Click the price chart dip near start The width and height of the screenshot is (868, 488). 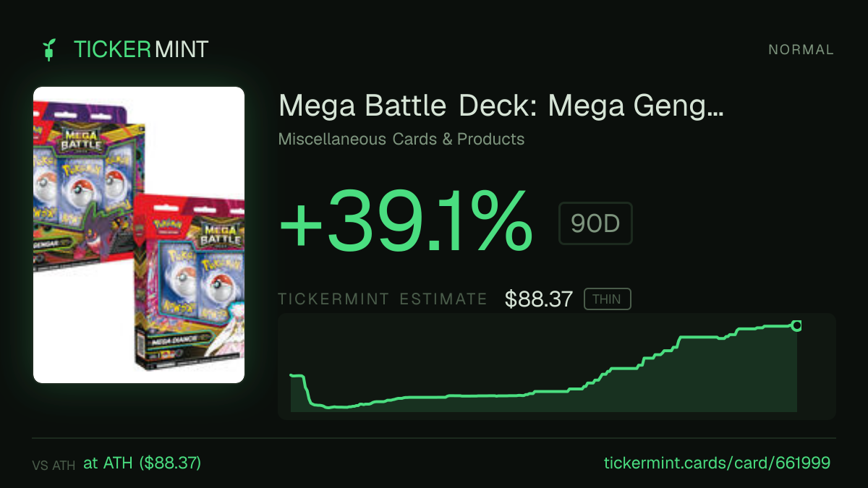coord(329,406)
